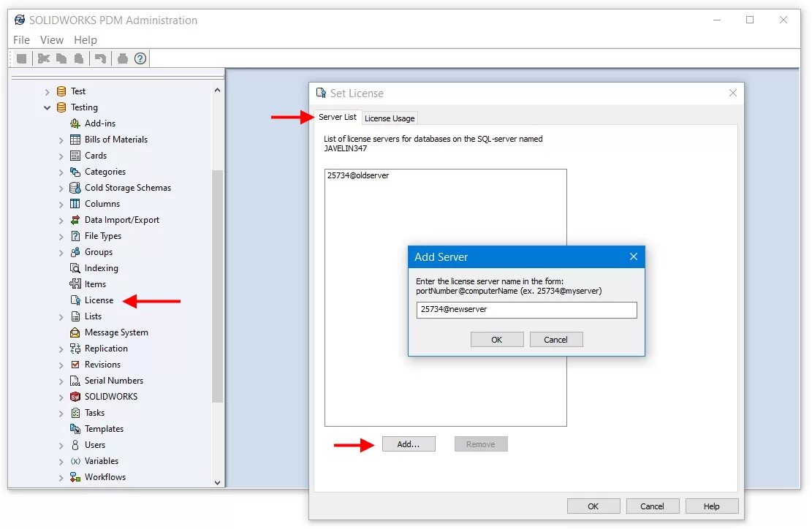
Task: Select the File Types icon
Action: point(75,235)
